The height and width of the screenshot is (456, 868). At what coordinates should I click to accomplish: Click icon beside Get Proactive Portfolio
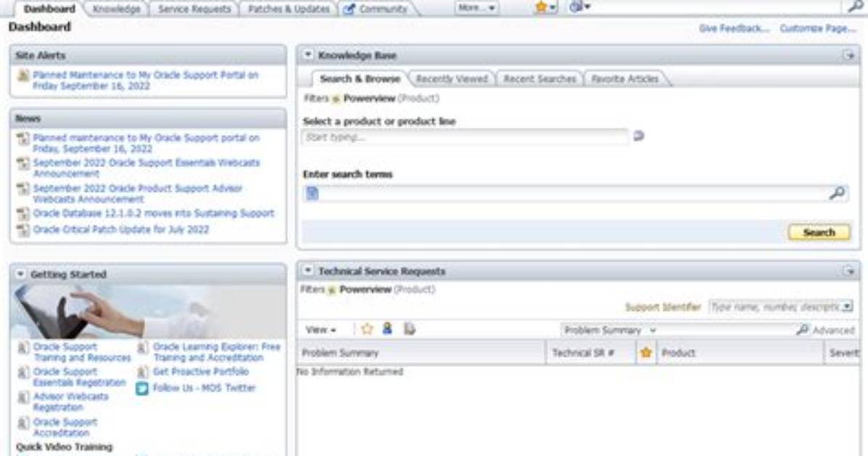click(142, 372)
